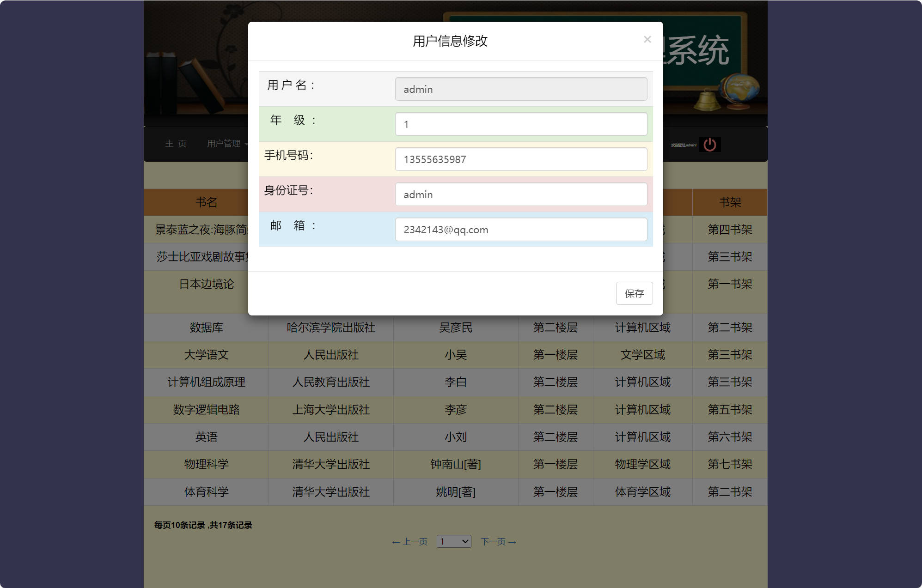Click the 身份证号 ID number field
The height and width of the screenshot is (588, 922).
(x=521, y=194)
